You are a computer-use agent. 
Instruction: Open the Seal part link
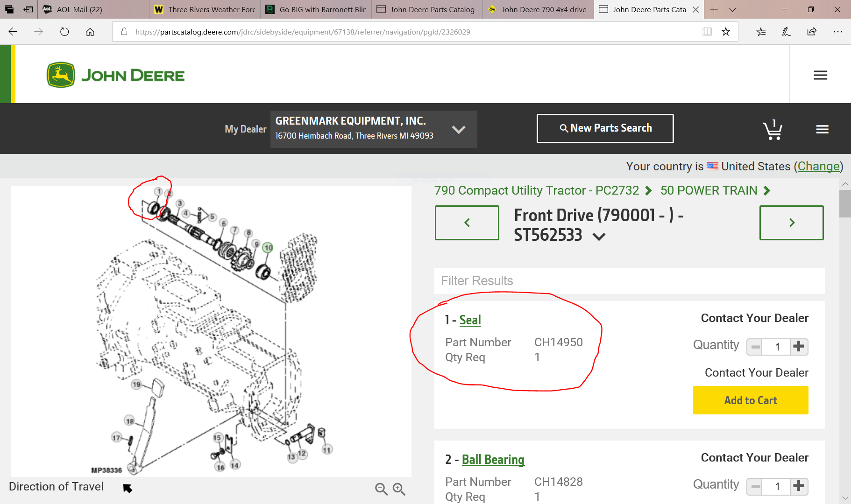(x=470, y=320)
